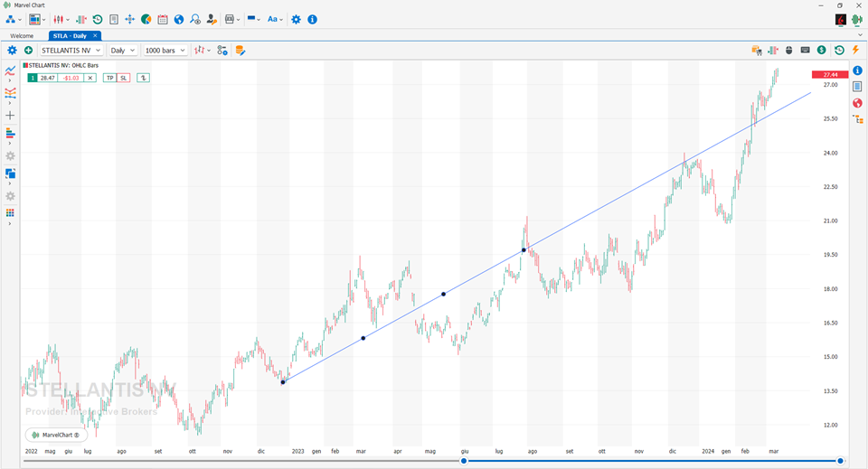868x469 pixels.
Task: Select the trendline anchor point near the ago label
Action: [524, 250]
